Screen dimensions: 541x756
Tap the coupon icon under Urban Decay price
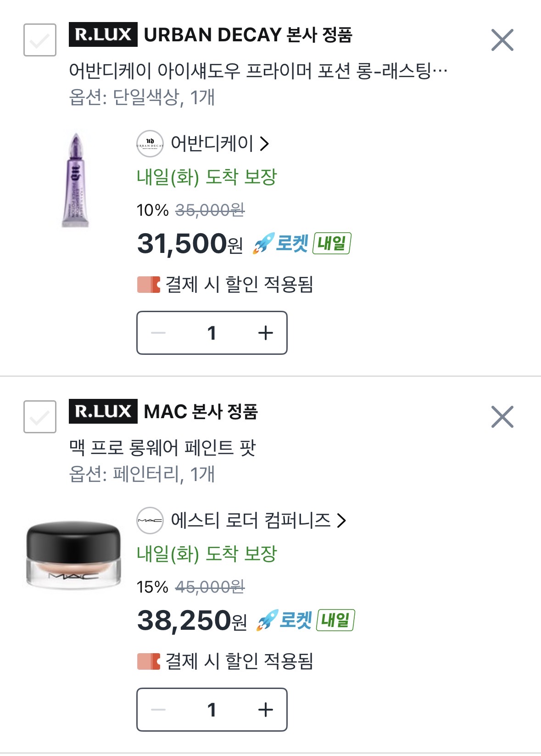point(149,285)
